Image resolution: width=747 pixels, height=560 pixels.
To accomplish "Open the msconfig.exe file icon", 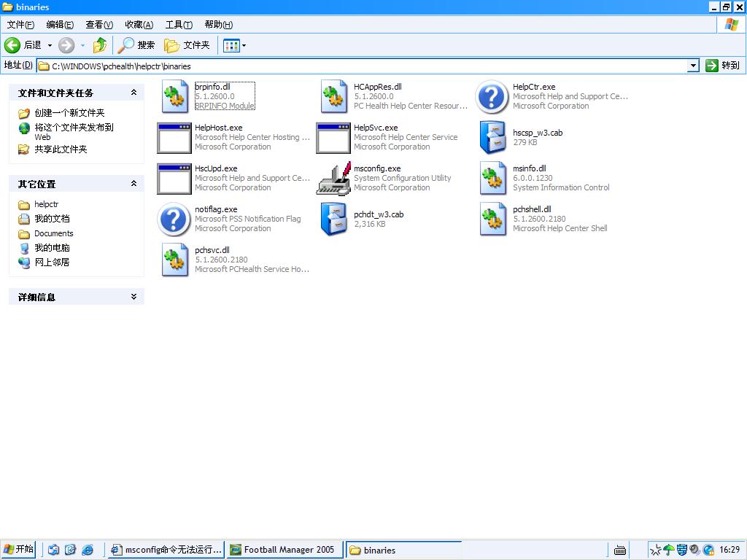I will [x=333, y=178].
